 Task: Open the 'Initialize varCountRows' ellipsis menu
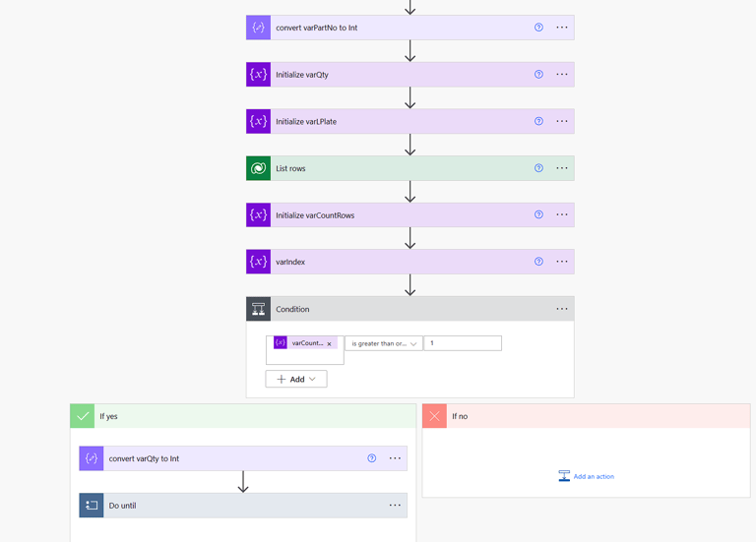pos(562,214)
